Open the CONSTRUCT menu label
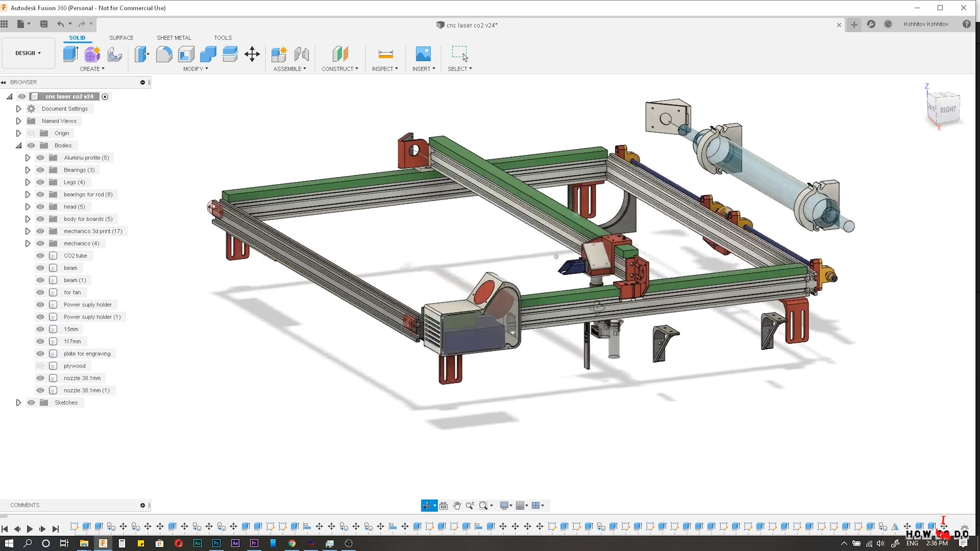The width and height of the screenshot is (980, 551). (x=339, y=69)
